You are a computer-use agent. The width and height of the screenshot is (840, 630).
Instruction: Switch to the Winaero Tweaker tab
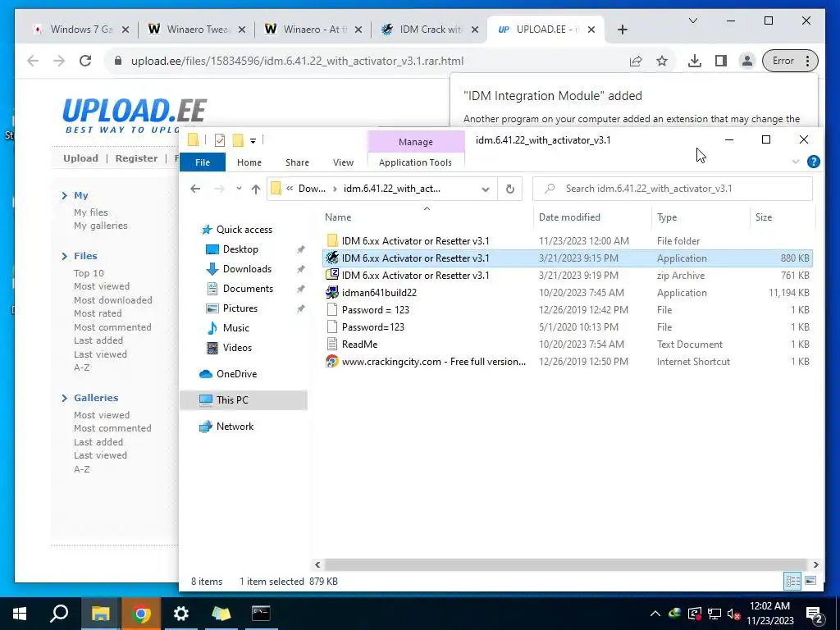(197, 30)
